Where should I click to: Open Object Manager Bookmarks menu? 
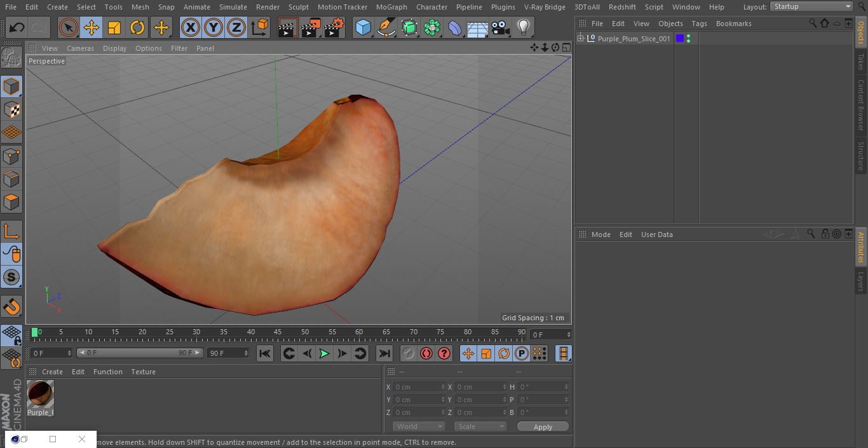[x=733, y=24]
